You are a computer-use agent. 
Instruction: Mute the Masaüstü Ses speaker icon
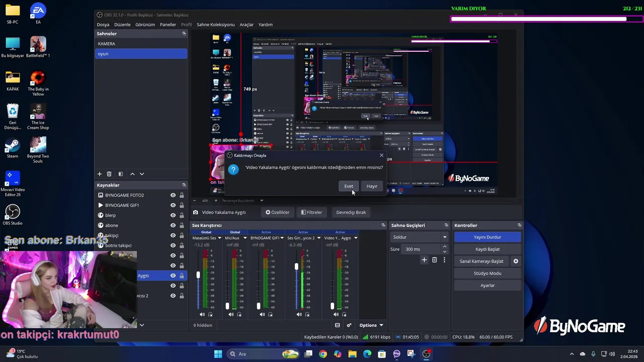click(202, 315)
